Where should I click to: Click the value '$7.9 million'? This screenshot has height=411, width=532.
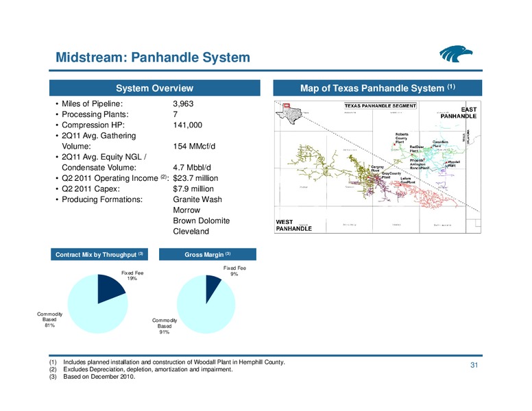pyautogui.click(x=193, y=189)
